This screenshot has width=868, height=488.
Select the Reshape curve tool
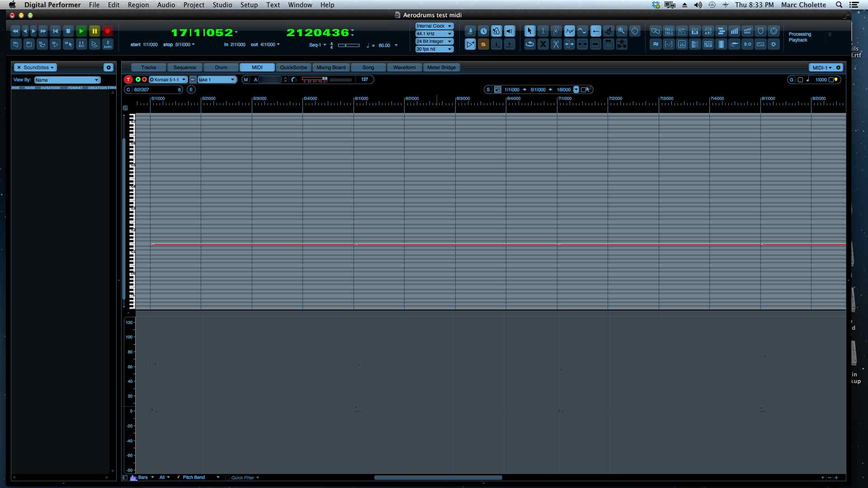coord(569,31)
